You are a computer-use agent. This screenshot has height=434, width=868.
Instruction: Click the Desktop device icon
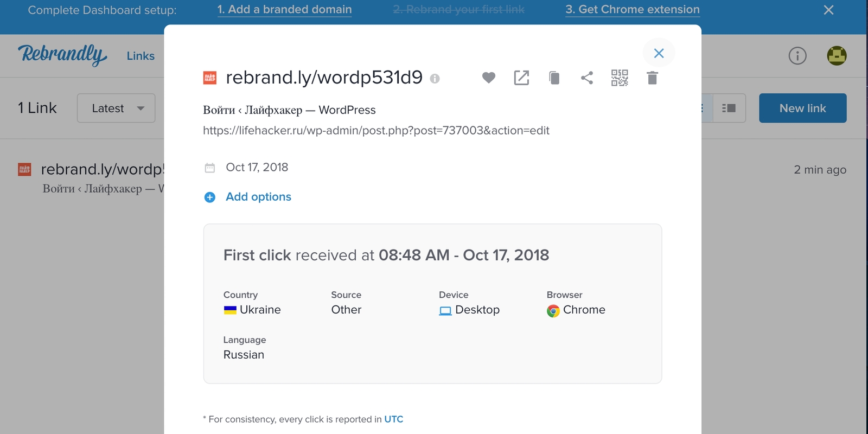click(445, 311)
